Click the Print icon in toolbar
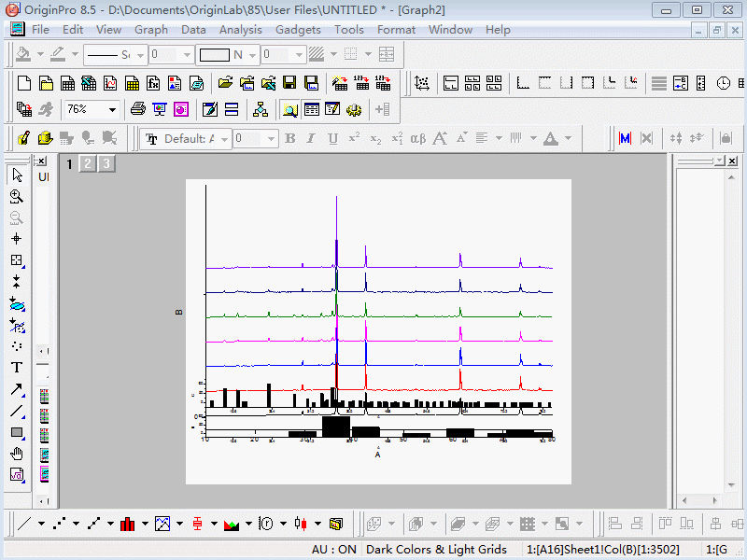Viewport: 747px width, 560px height. click(x=138, y=109)
